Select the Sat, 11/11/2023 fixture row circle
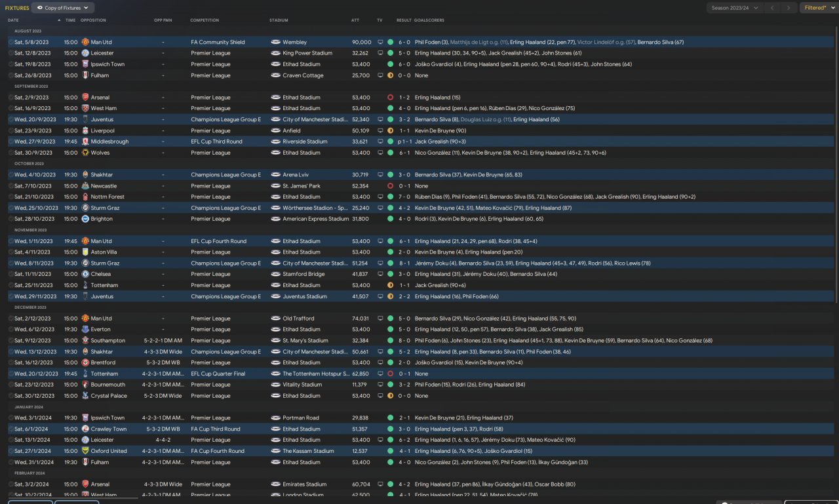The width and height of the screenshot is (839, 504). pyautogui.click(x=11, y=274)
